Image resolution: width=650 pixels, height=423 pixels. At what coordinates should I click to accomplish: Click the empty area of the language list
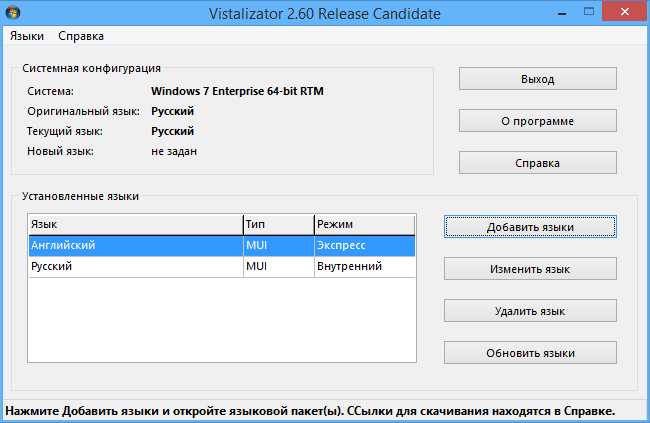coord(220,320)
